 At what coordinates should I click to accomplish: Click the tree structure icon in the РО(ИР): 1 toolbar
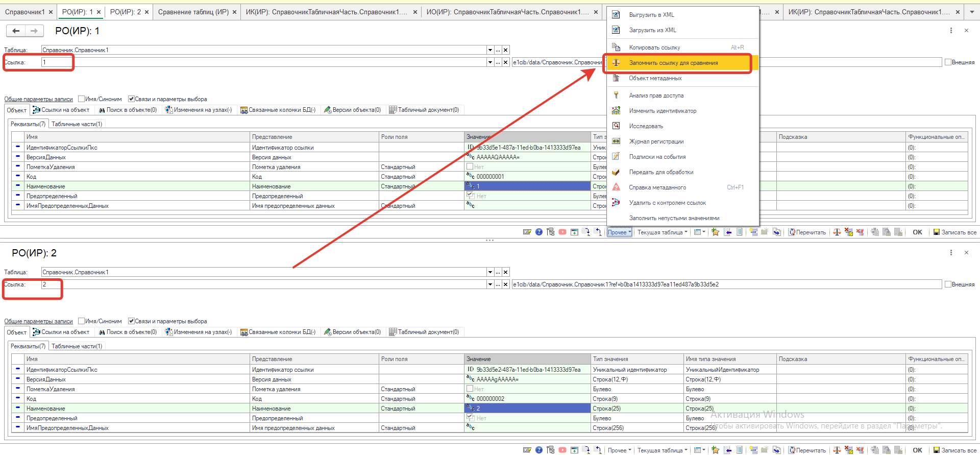click(551, 232)
